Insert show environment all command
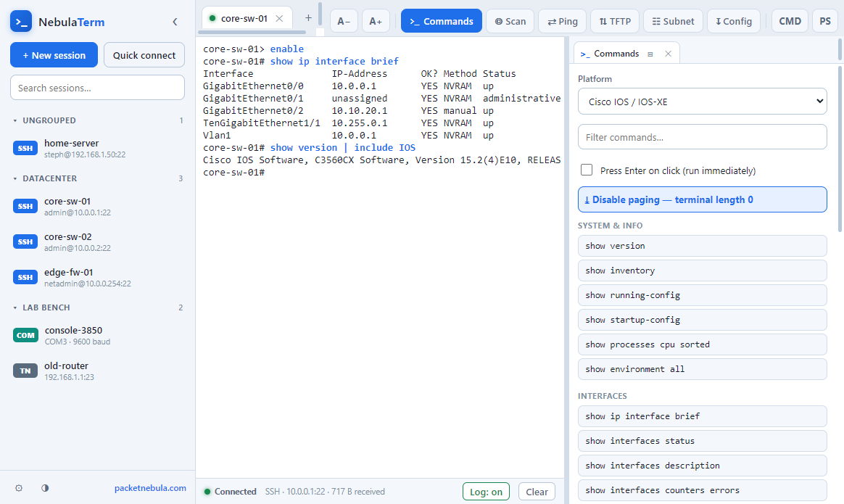844x504 pixels. (x=703, y=369)
